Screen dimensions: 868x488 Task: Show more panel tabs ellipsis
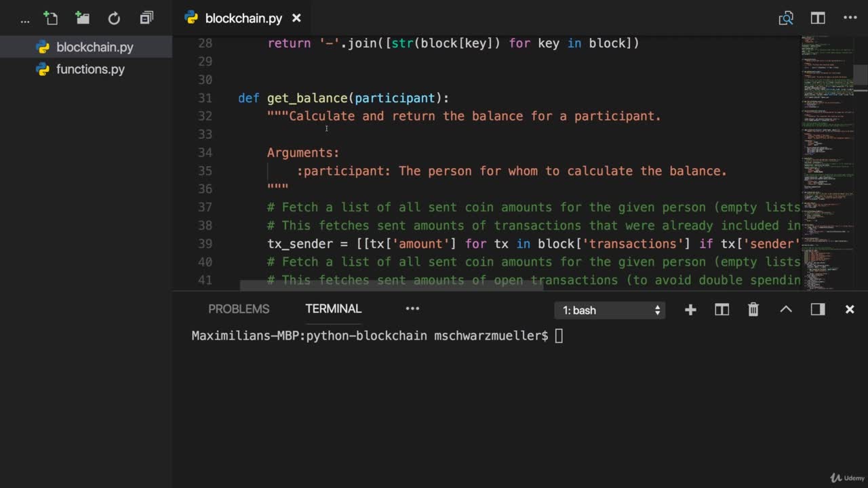pyautogui.click(x=412, y=309)
